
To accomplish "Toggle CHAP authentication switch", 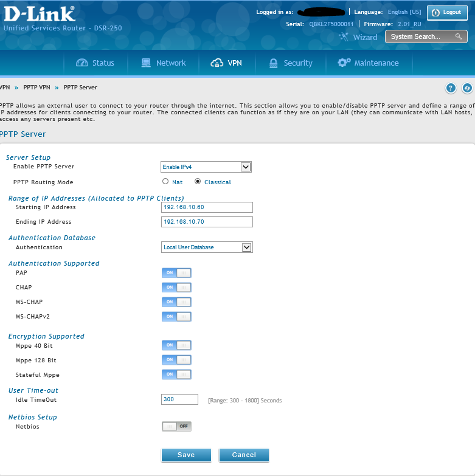I will point(176,287).
